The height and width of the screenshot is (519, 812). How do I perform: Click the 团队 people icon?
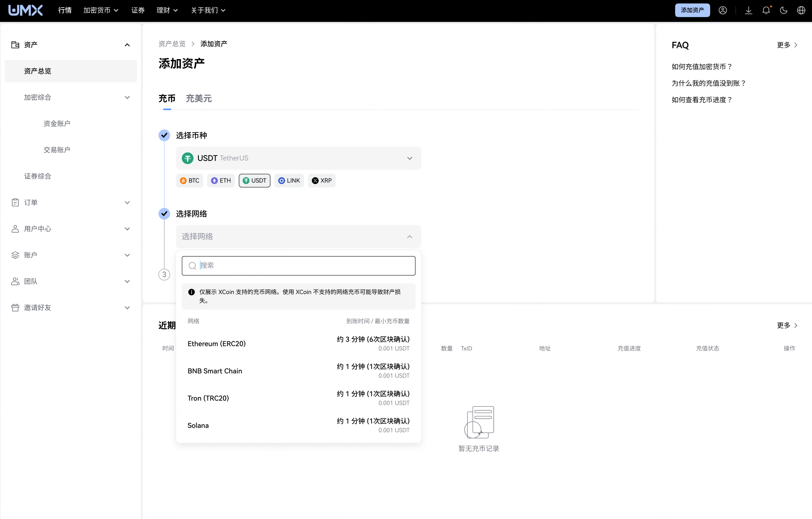pyautogui.click(x=15, y=281)
